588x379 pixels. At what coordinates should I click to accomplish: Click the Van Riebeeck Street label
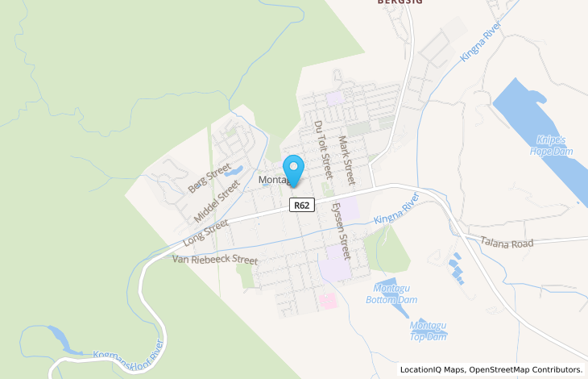[215, 260]
